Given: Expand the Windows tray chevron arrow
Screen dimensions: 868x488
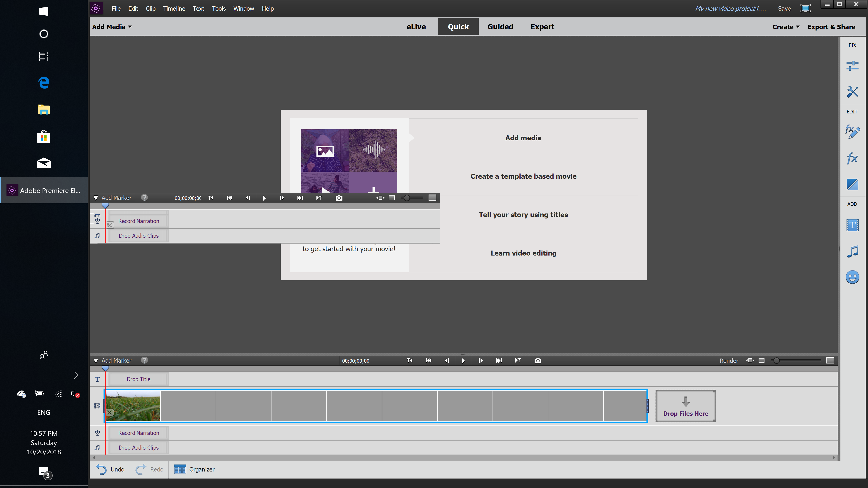Looking at the screenshot, I should click(76, 375).
